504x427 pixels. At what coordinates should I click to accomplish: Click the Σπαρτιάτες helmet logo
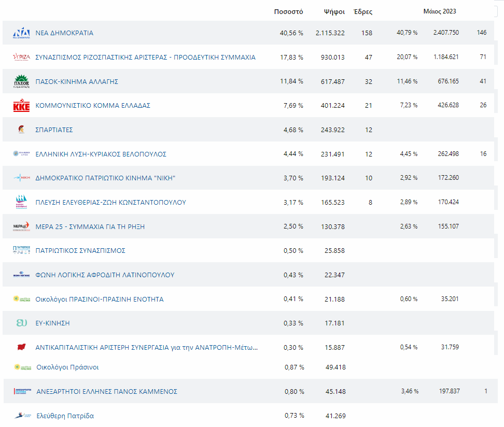pyautogui.click(x=22, y=130)
